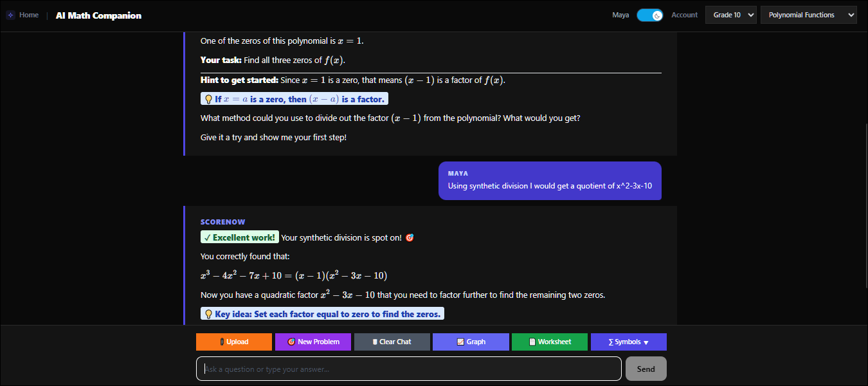Click the trash icon on Clear Chat

[x=375, y=342]
